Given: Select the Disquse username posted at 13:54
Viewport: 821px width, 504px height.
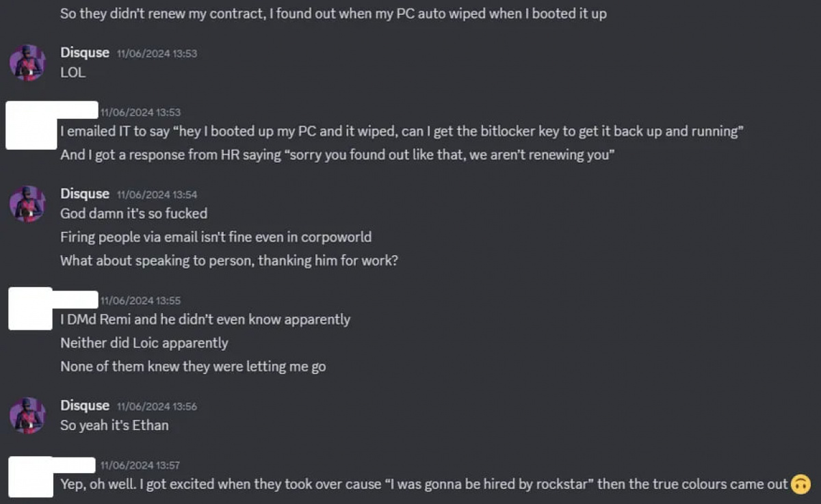Looking at the screenshot, I should [85, 194].
